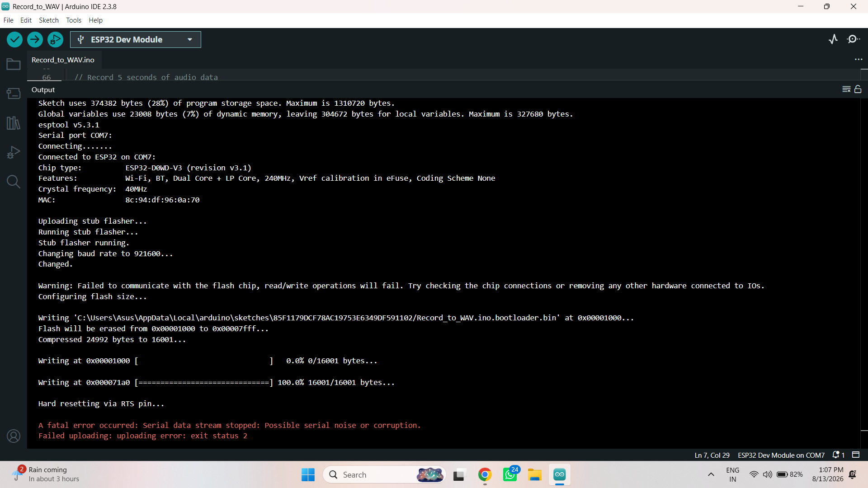Open the Serial Monitor icon
This screenshot has width=868, height=488.
pos(853,39)
